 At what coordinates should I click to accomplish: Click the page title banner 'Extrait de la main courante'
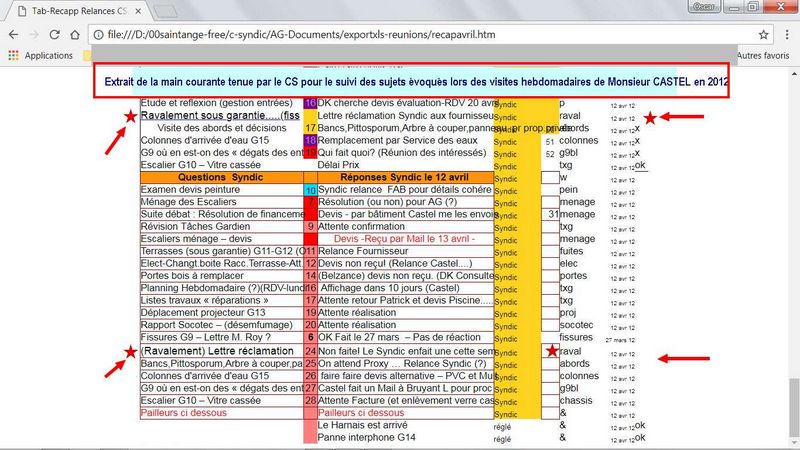point(411,81)
